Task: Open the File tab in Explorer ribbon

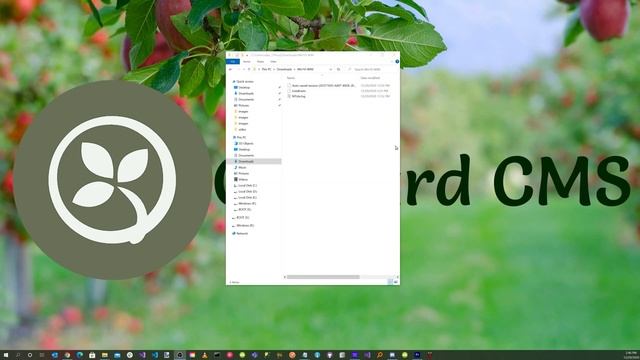Action: [233, 62]
